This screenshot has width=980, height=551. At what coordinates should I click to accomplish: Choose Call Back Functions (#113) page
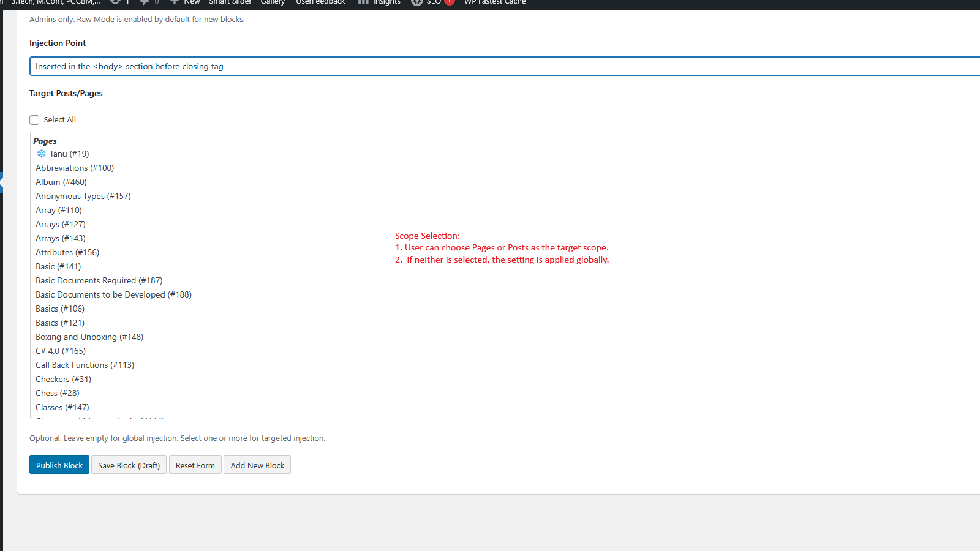click(x=85, y=365)
